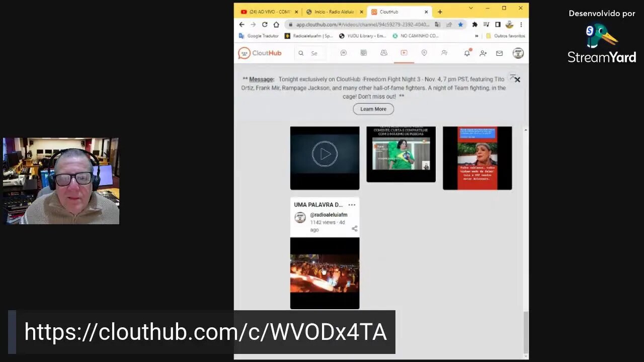Open the tab search dropdown
This screenshot has width=644, height=362.
point(471,8)
